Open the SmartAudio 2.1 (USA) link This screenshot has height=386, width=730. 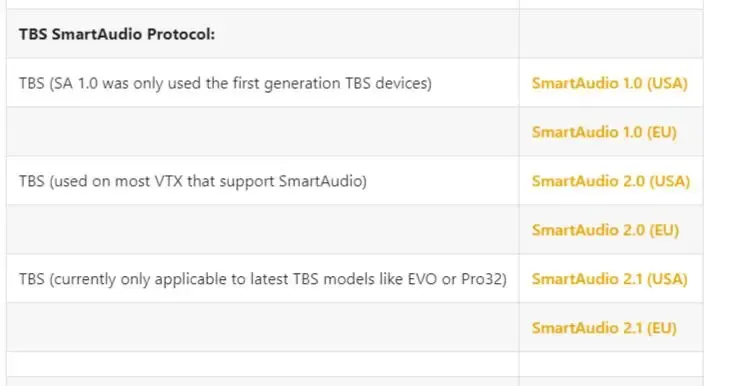(609, 279)
